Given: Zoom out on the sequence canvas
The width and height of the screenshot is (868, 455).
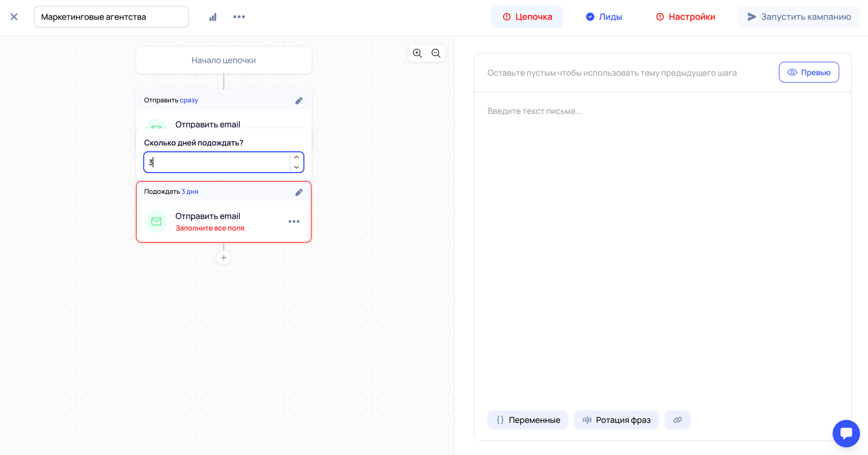Looking at the screenshot, I should click(x=436, y=53).
